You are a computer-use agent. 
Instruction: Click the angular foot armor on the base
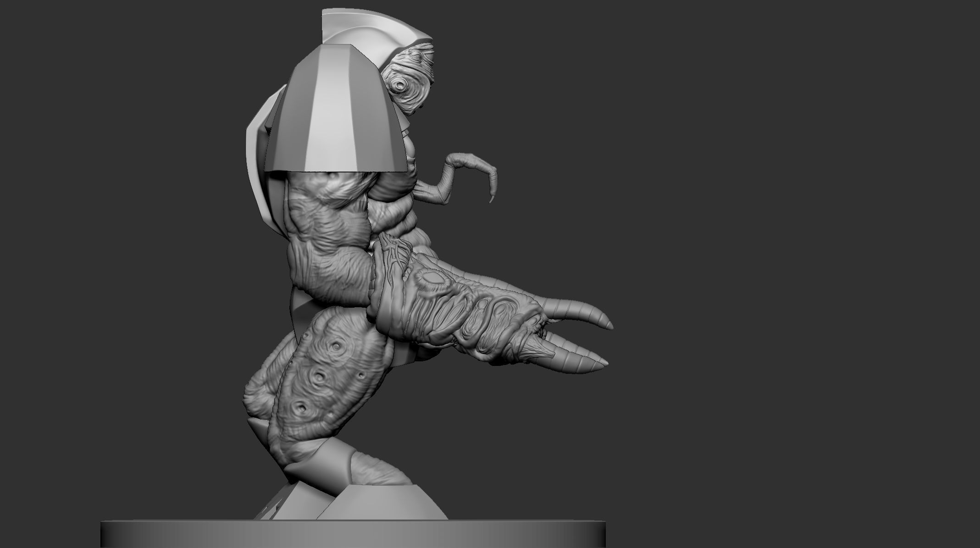(381, 502)
